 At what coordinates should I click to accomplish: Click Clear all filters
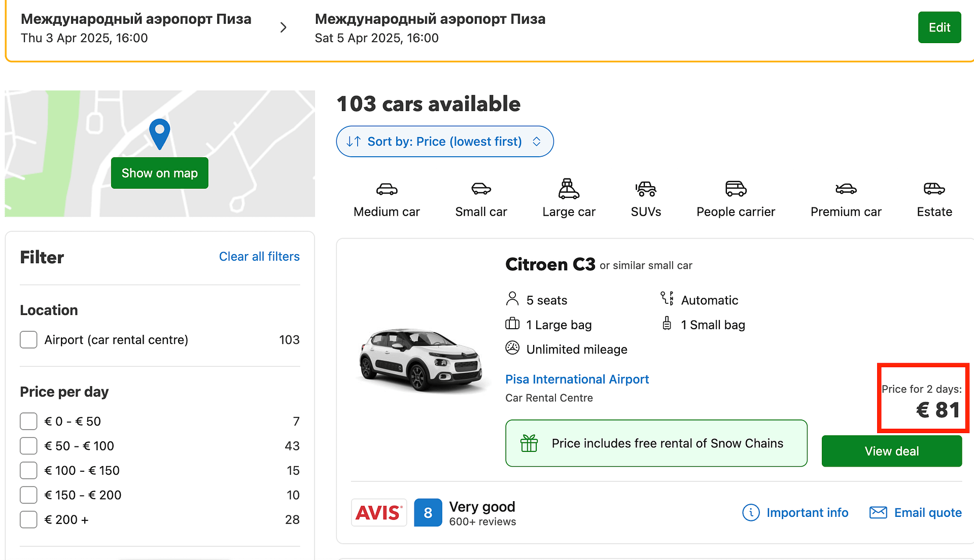pos(259,257)
